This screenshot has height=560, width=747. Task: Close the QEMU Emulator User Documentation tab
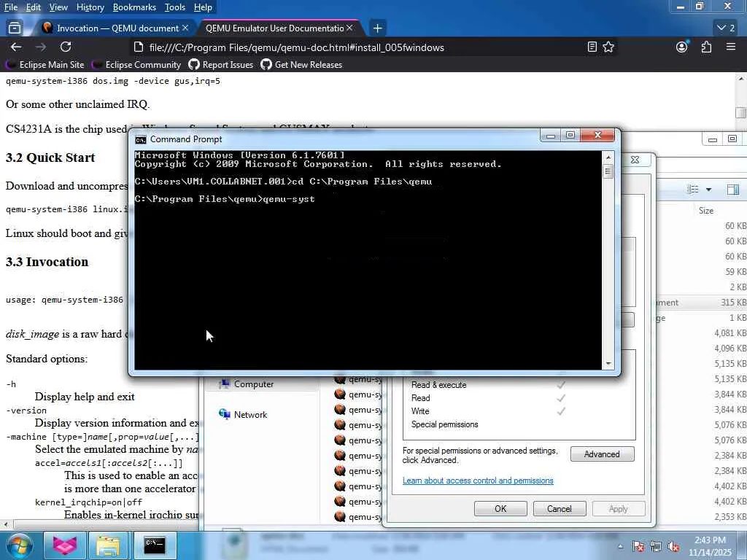coord(349,28)
